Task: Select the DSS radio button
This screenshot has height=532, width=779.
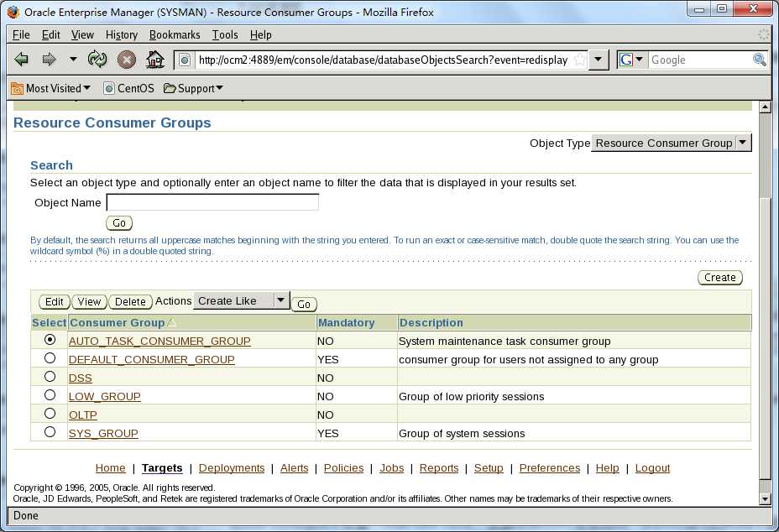Action: 50,377
